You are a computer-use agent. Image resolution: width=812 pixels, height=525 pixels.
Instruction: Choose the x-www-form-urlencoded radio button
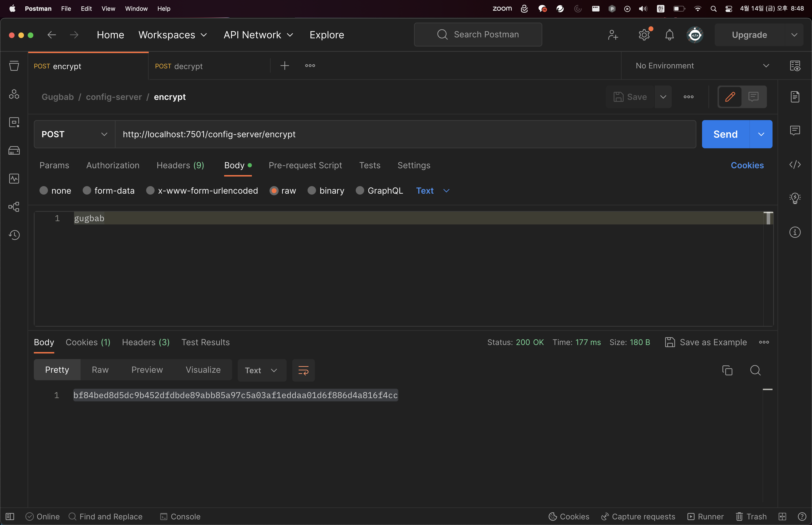pyautogui.click(x=150, y=191)
